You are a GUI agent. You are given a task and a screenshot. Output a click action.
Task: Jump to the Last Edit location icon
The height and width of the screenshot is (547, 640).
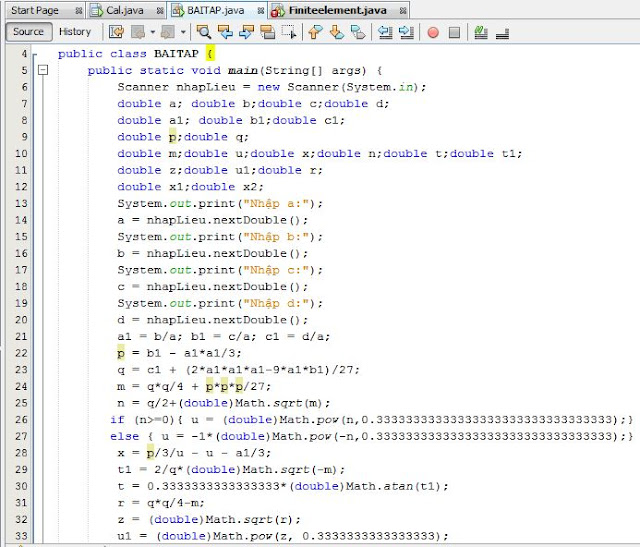click(117, 32)
